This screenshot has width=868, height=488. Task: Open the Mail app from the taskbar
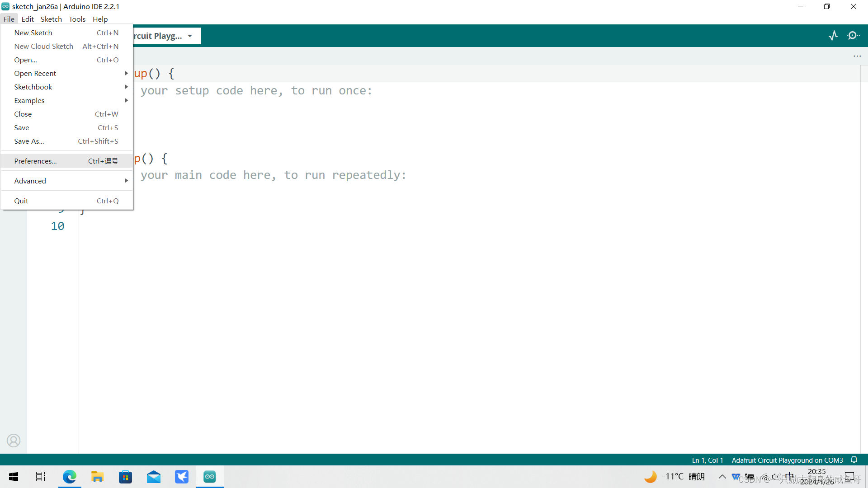(x=153, y=476)
